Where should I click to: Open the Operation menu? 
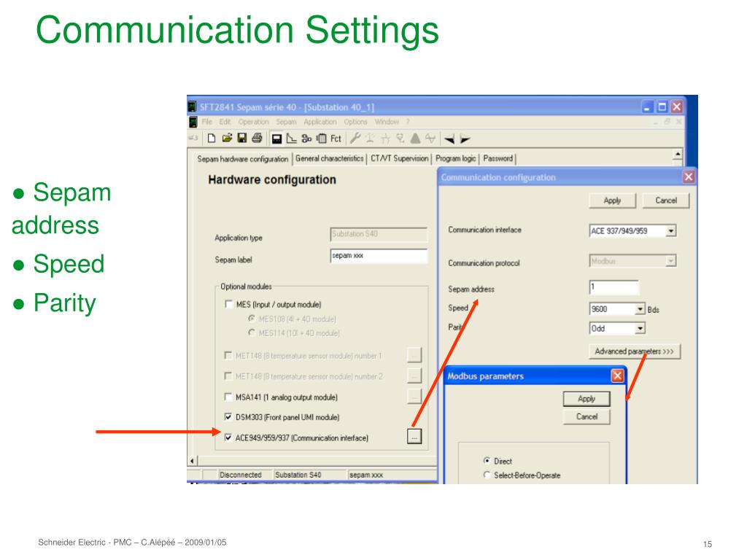point(253,122)
